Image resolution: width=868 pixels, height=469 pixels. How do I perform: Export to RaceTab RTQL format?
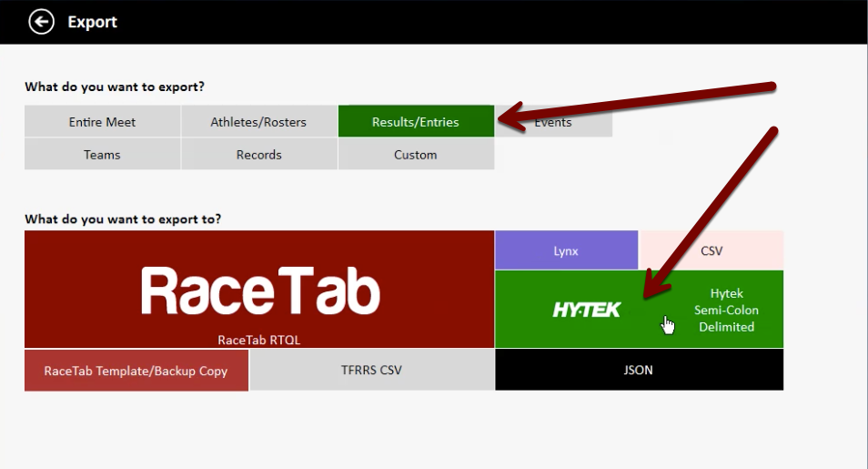point(259,290)
